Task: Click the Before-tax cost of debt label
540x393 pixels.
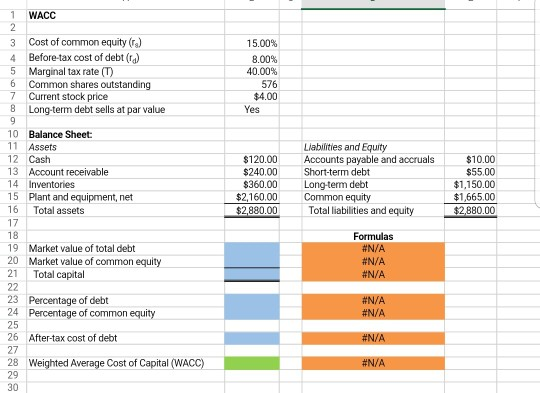Action: tap(84, 58)
